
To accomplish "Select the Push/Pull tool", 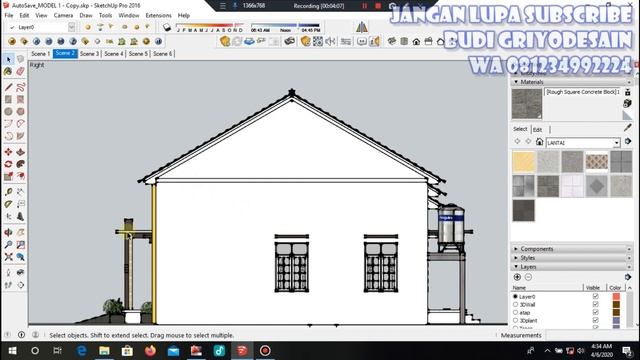I will [20, 152].
